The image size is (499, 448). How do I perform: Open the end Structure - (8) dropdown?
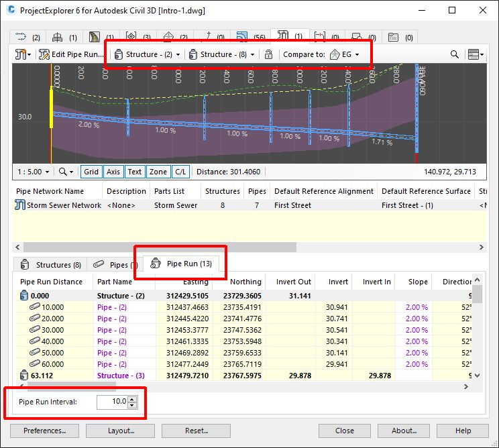point(222,54)
